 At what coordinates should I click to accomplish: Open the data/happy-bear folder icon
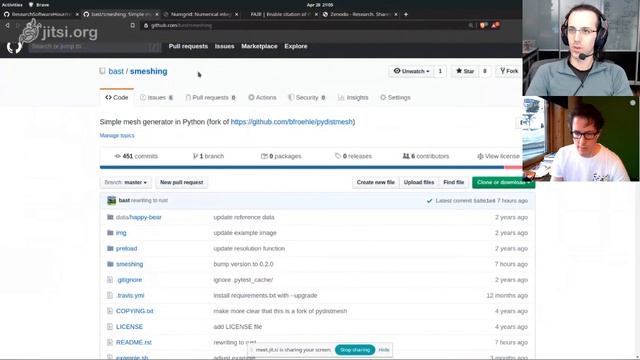(x=110, y=217)
